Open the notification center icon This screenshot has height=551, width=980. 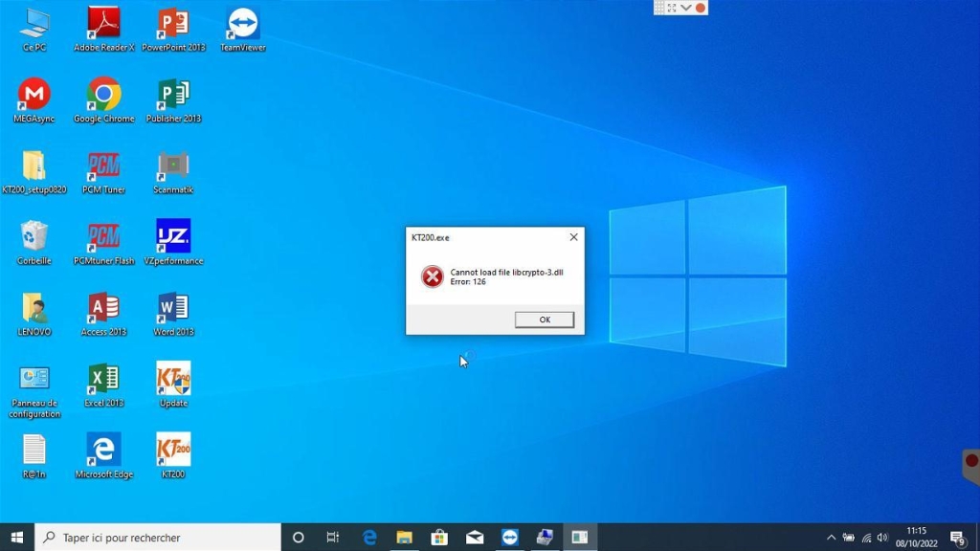point(958,538)
